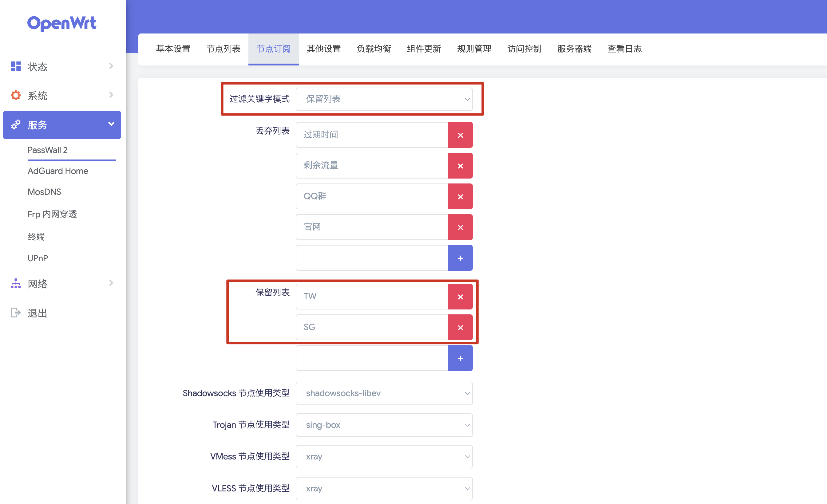Viewport: 827px width, 504px height.
Task: Click 退出 to log out
Action: click(x=37, y=313)
